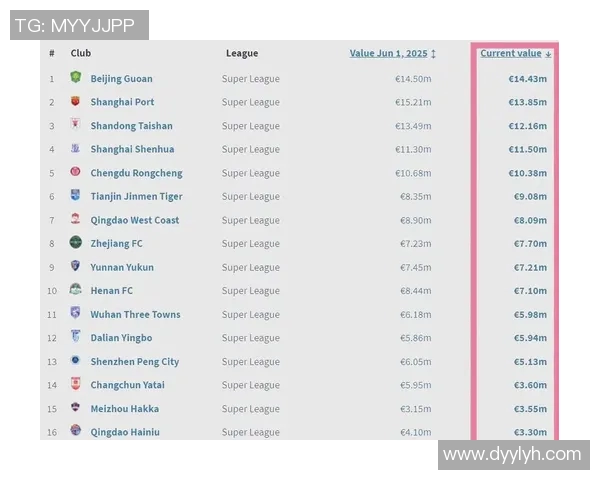Open Qingdao West Coast club link
The height and width of the screenshot is (480, 600).
[135, 220]
